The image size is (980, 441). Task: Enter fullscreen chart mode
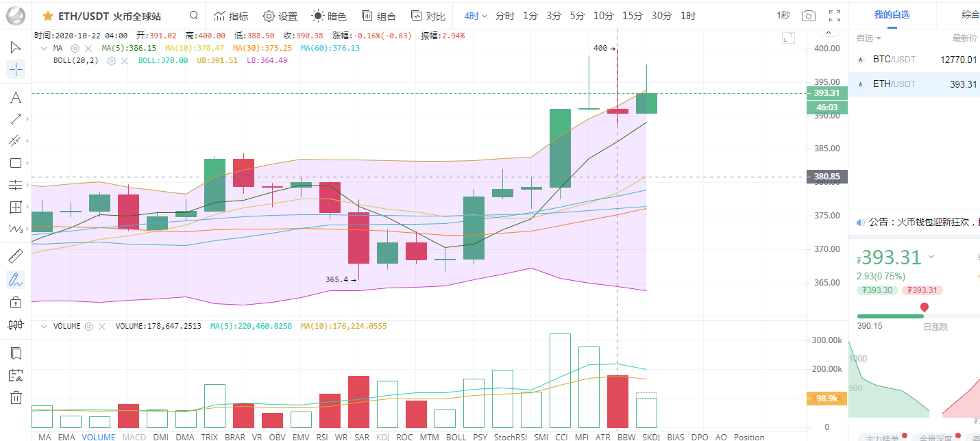[835, 16]
